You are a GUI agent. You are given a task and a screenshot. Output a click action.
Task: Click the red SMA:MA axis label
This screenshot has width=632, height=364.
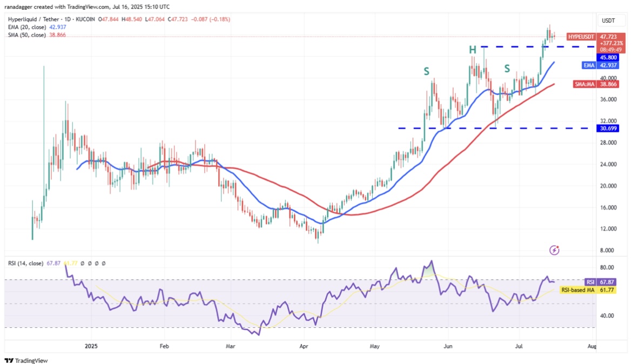tap(586, 84)
